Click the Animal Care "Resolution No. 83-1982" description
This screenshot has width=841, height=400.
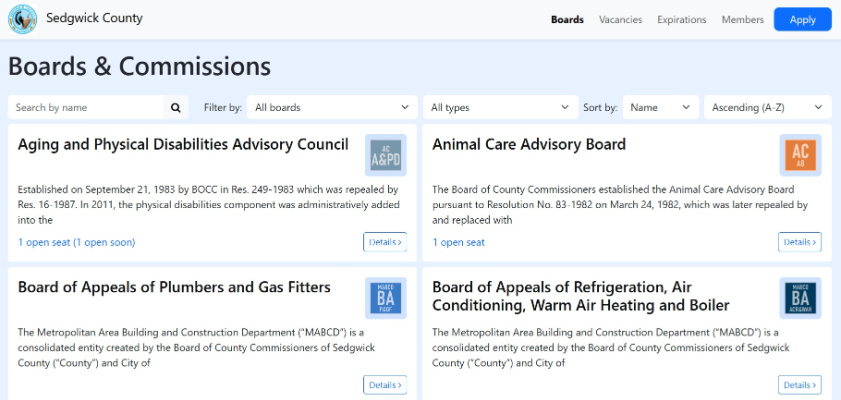click(620, 204)
